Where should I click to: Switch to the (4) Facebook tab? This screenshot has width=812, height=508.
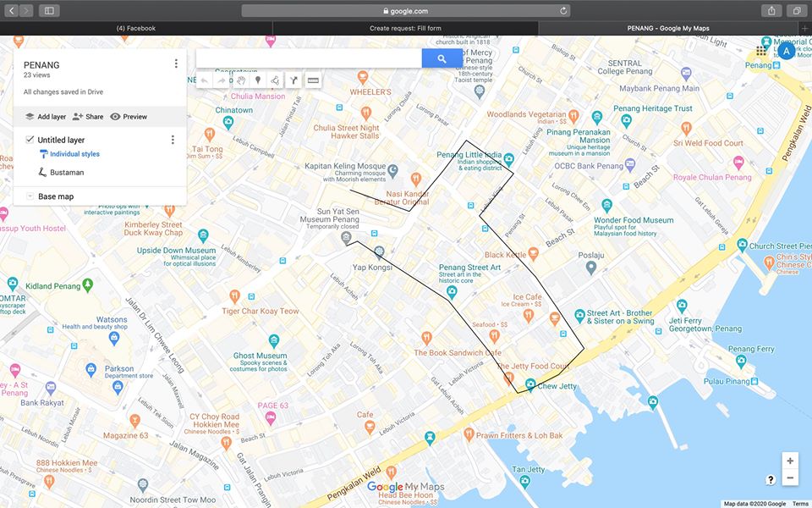[135, 28]
